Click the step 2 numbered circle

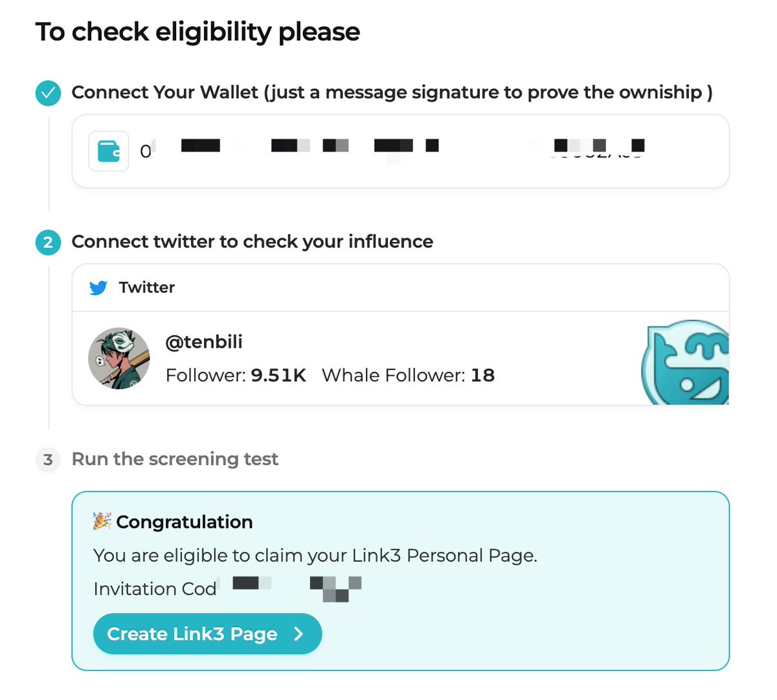48,243
